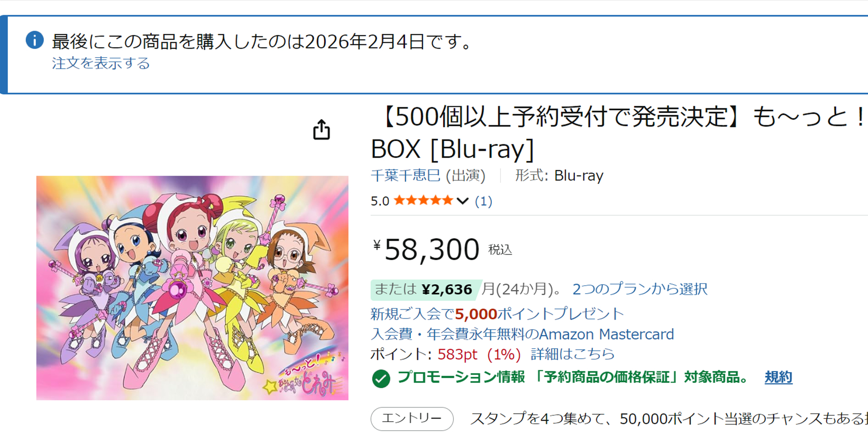Click the blue info icon in banner
This screenshot has width=868, height=435.
click(34, 40)
